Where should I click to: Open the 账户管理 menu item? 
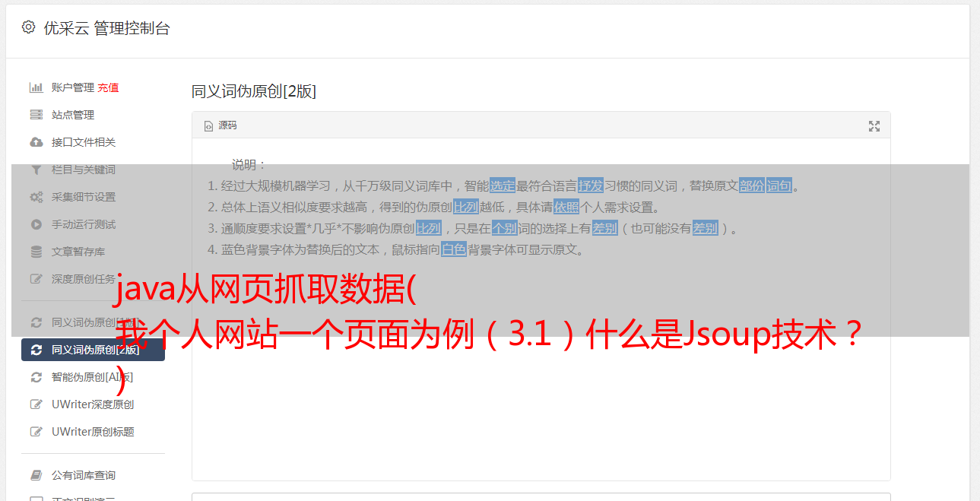[x=73, y=87]
